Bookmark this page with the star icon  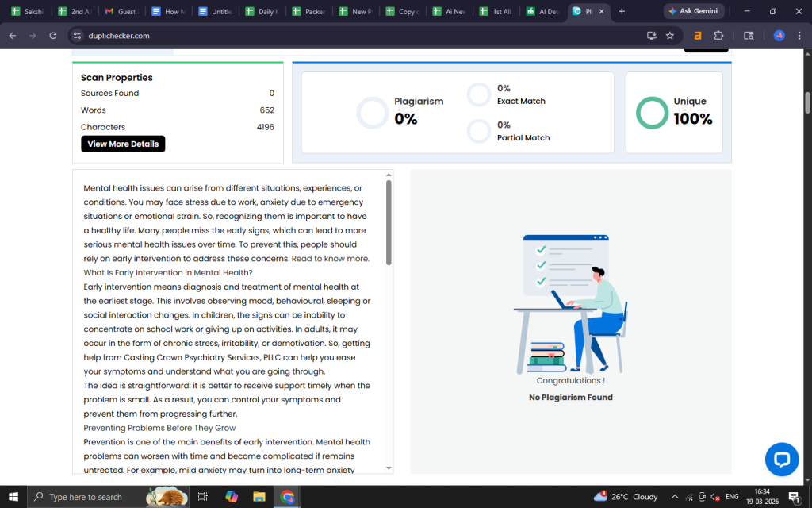(x=670, y=36)
